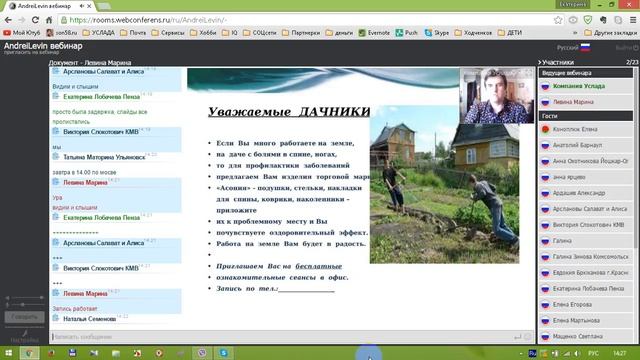The image size is (640, 360).
Task: Expand the Ходченков bookmarks folder
Action: pos(473,33)
